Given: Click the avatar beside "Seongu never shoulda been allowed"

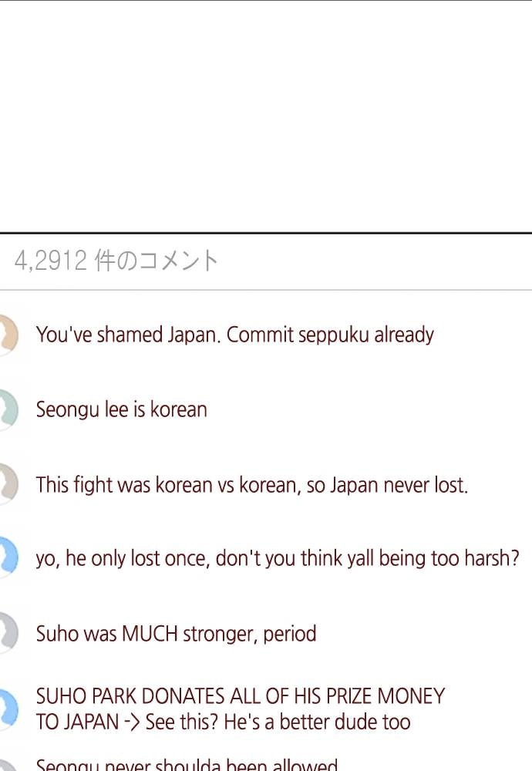Looking at the screenshot, I should 8,766.
